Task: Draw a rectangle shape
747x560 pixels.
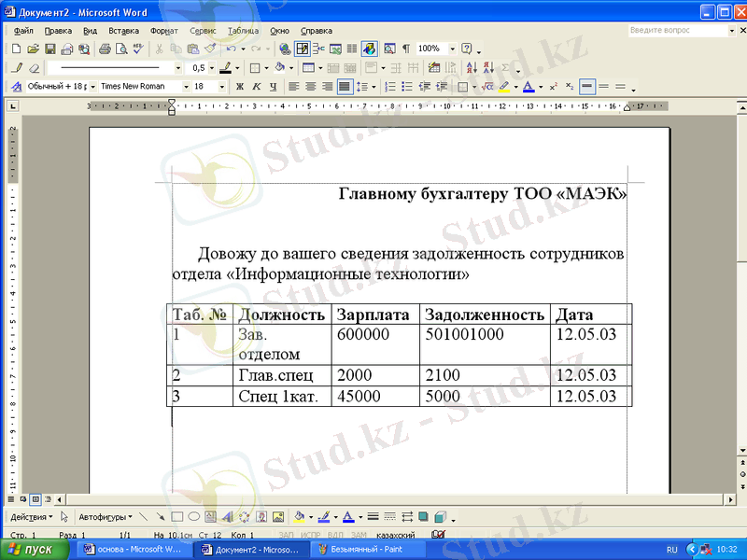Action: 177,517
